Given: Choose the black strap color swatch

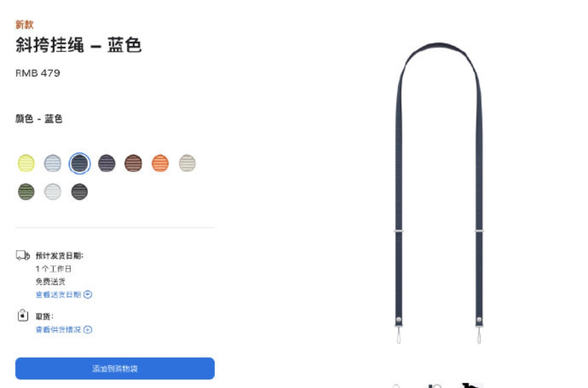Looking at the screenshot, I should coord(80,191).
